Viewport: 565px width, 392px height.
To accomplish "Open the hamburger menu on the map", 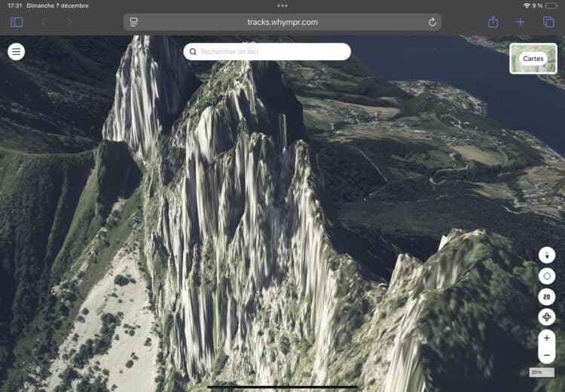I will tap(17, 51).
